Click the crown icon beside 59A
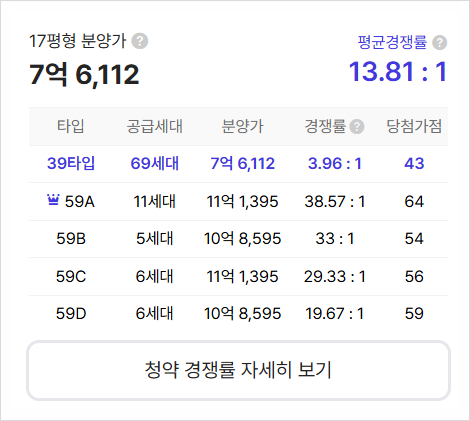470x421 pixels. [x=53, y=200]
